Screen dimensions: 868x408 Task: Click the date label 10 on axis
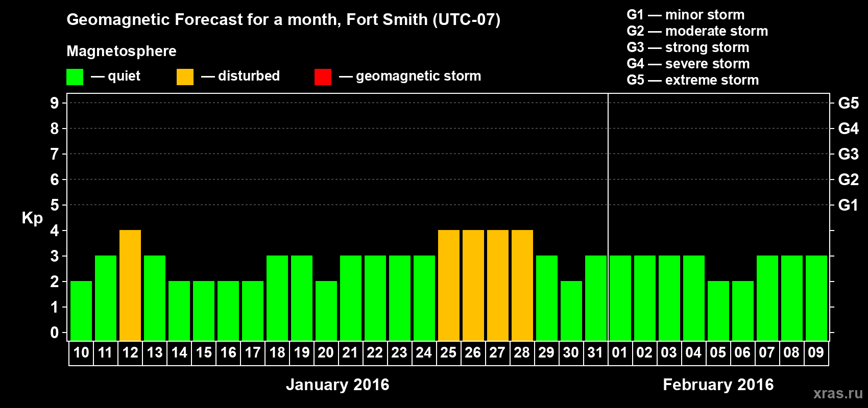coord(81,353)
